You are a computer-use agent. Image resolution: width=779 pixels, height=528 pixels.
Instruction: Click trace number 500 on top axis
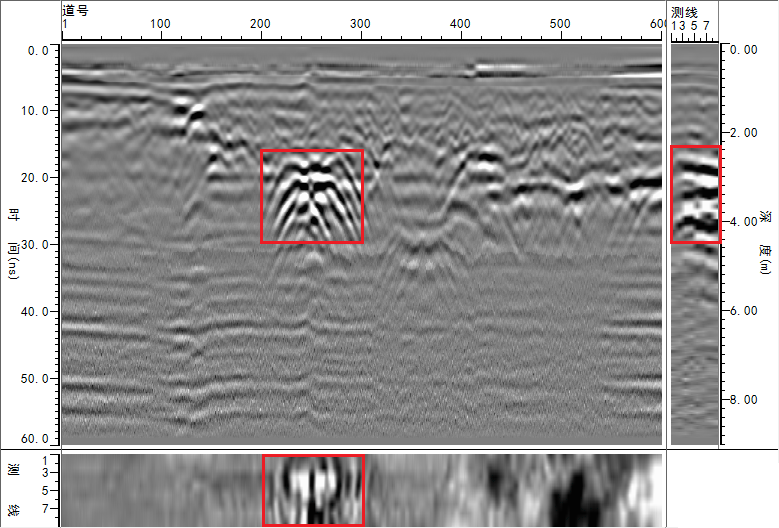point(561,22)
